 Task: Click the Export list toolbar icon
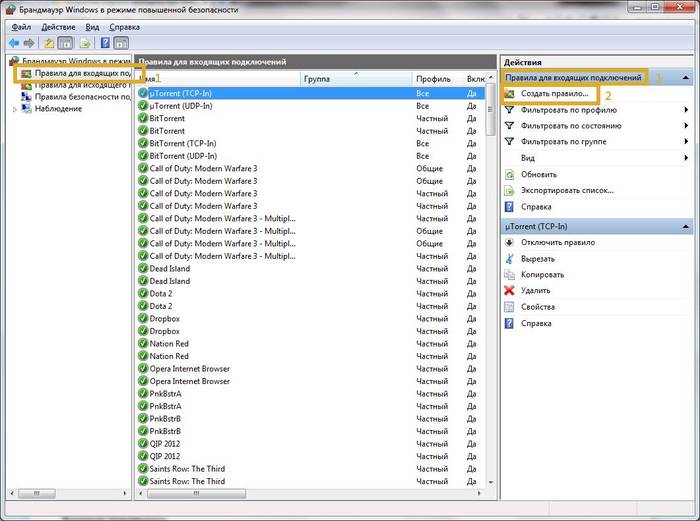pos(85,44)
